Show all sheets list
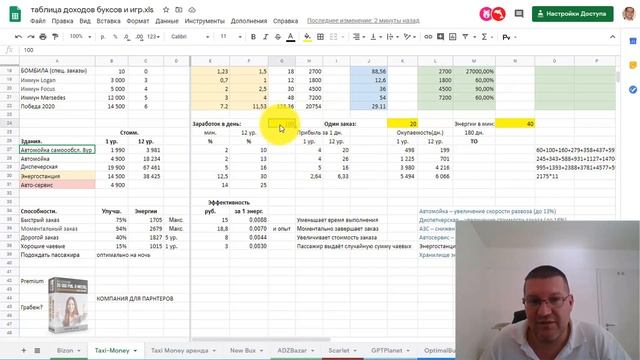The image size is (640, 360). [x=37, y=350]
